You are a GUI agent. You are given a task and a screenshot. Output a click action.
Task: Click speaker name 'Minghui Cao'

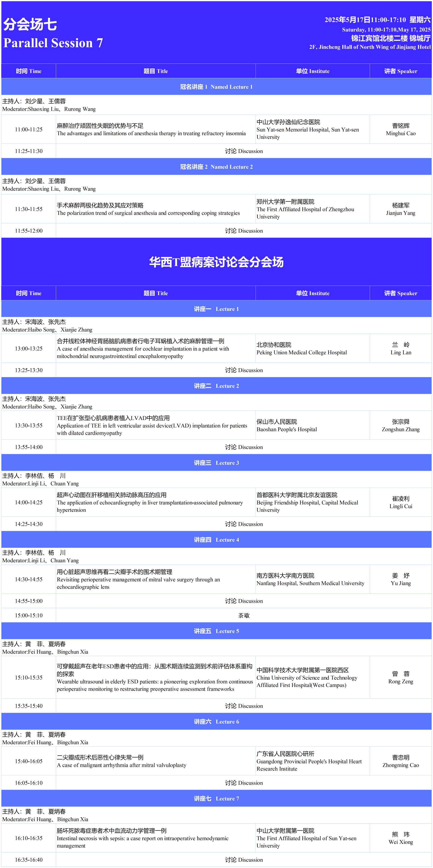click(401, 133)
